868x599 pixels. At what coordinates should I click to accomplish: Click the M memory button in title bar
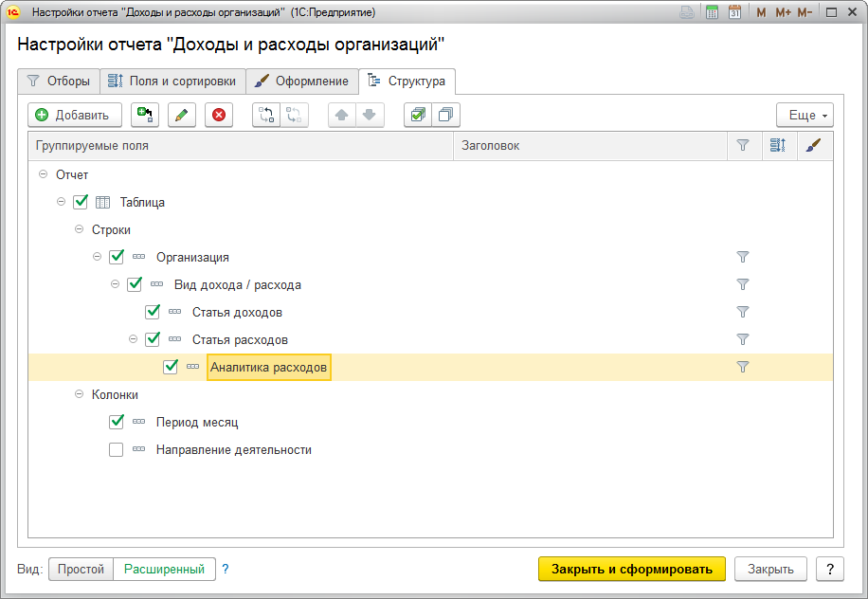[x=761, y=12]
